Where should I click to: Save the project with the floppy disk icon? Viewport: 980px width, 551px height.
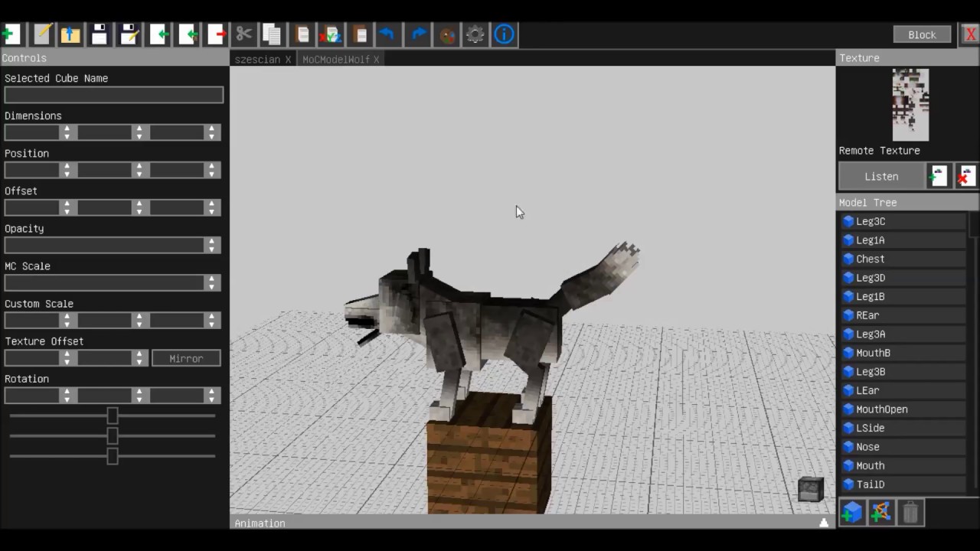100,34
